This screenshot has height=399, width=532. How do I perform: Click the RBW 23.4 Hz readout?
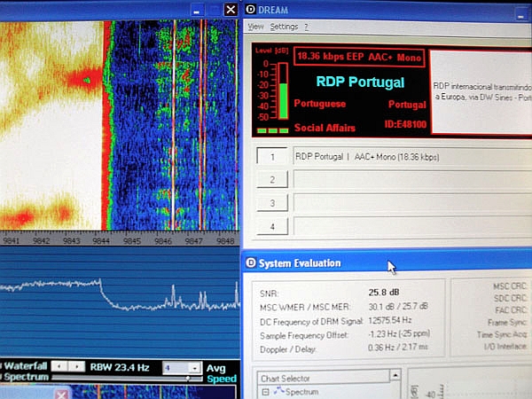(x=120, y=367)
